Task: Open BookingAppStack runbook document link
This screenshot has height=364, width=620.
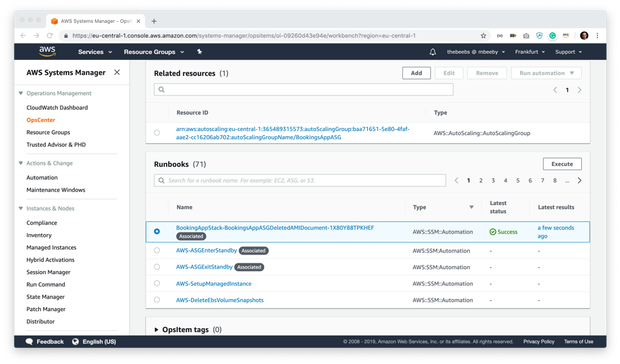Action: 275,228
